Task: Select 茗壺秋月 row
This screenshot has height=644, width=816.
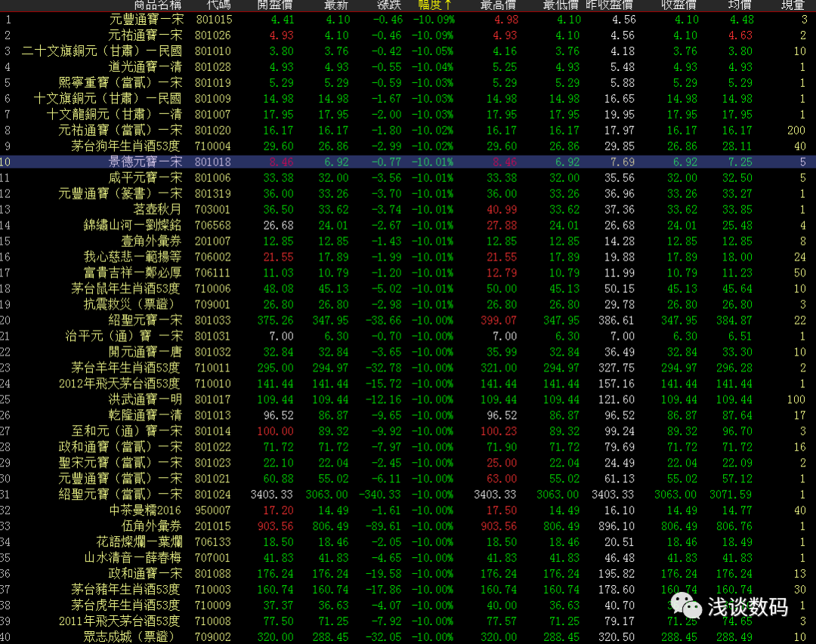Action: 408,209
